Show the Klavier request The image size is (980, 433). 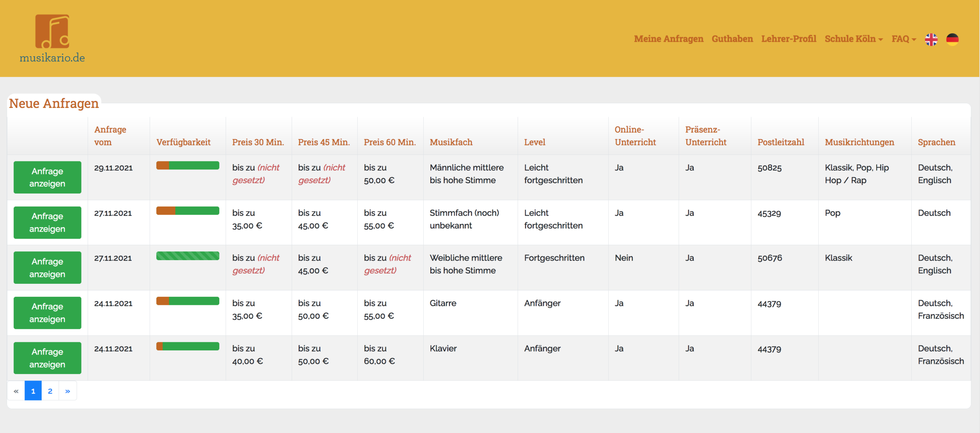click(x=47, y=358)
